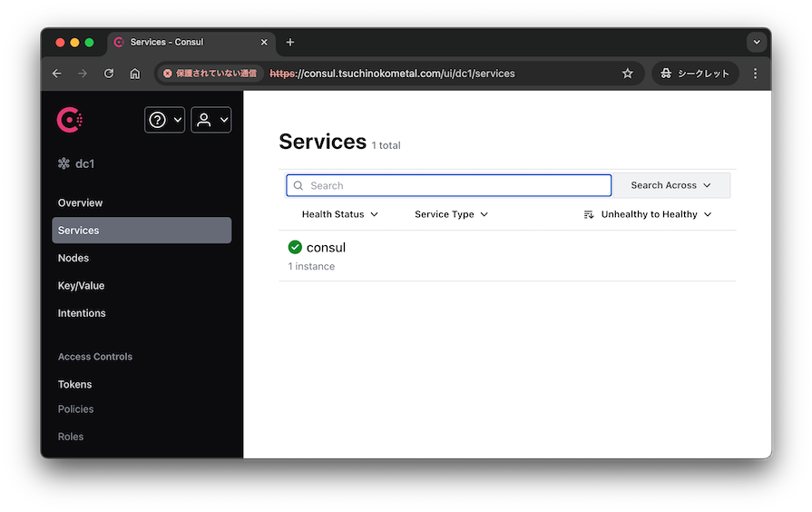This screenshot has width=812, height=512.
Task: Open the user account menu
Action: coord(211,120)
